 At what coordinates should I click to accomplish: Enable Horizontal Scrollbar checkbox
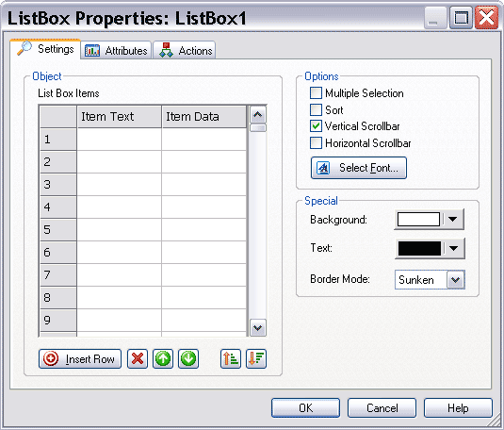(316, 143)
